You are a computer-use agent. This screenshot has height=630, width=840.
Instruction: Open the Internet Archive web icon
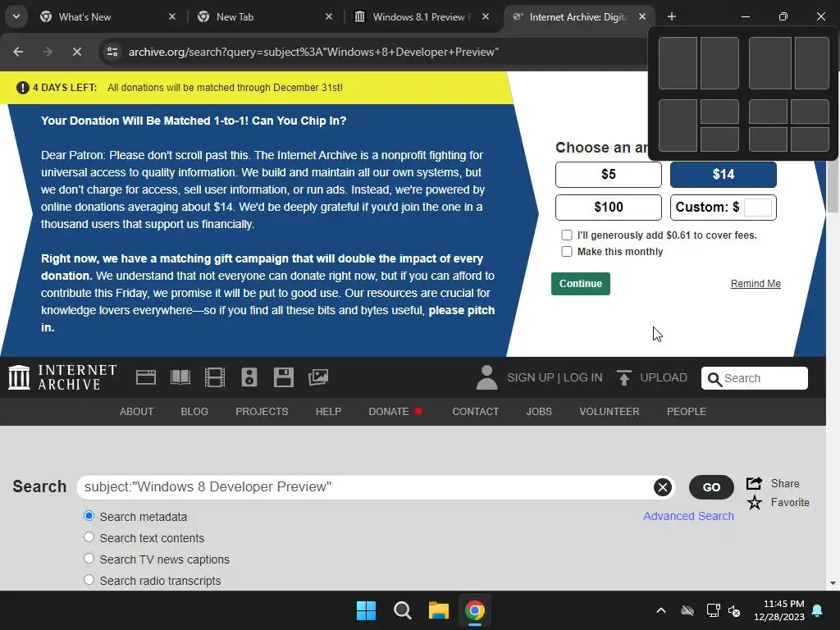(x=146, y=377)
